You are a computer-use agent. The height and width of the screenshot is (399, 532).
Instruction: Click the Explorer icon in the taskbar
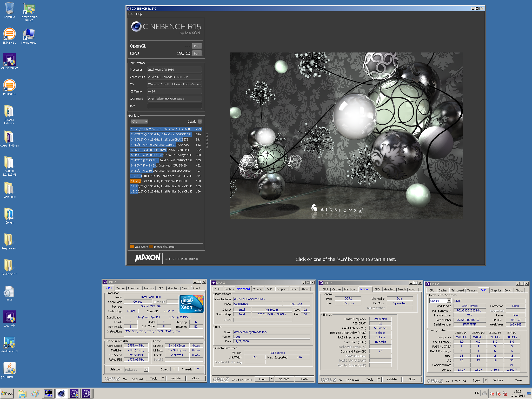[x=22, y=394]
